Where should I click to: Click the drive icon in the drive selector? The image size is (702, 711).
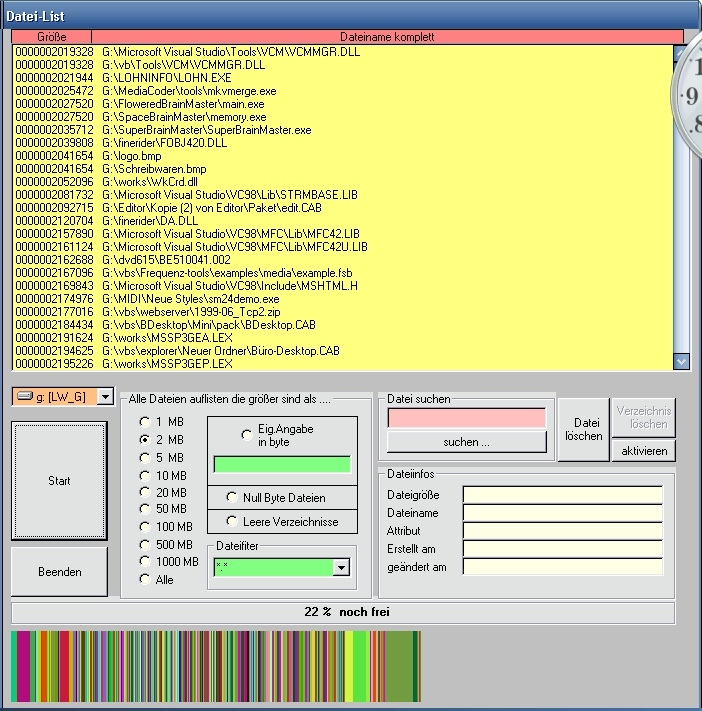coord(24,397)
